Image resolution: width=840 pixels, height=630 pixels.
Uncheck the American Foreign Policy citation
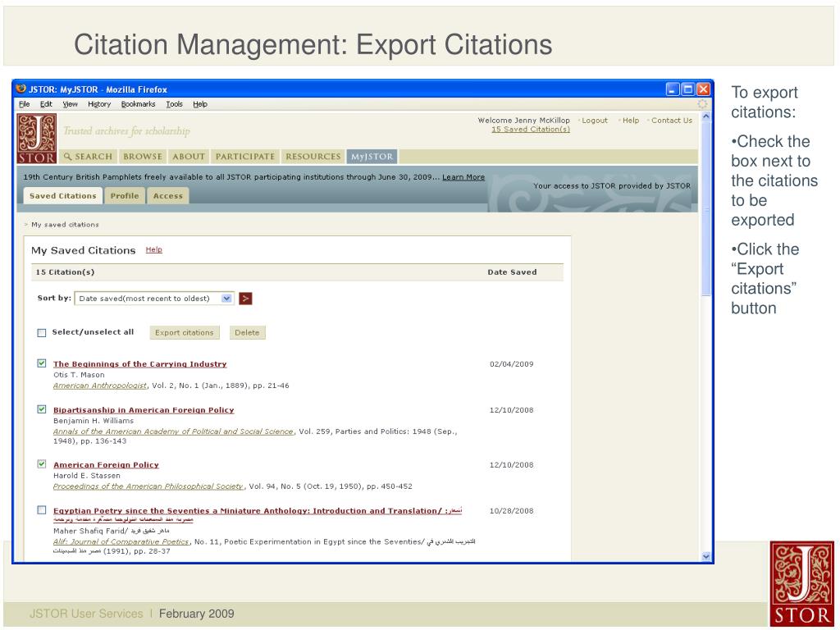[42, 464]
